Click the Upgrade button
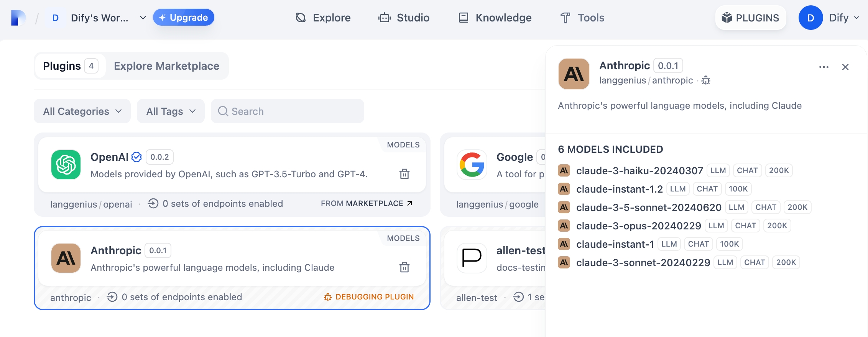This screenshot has height=337, width=868. pos(184,18)
